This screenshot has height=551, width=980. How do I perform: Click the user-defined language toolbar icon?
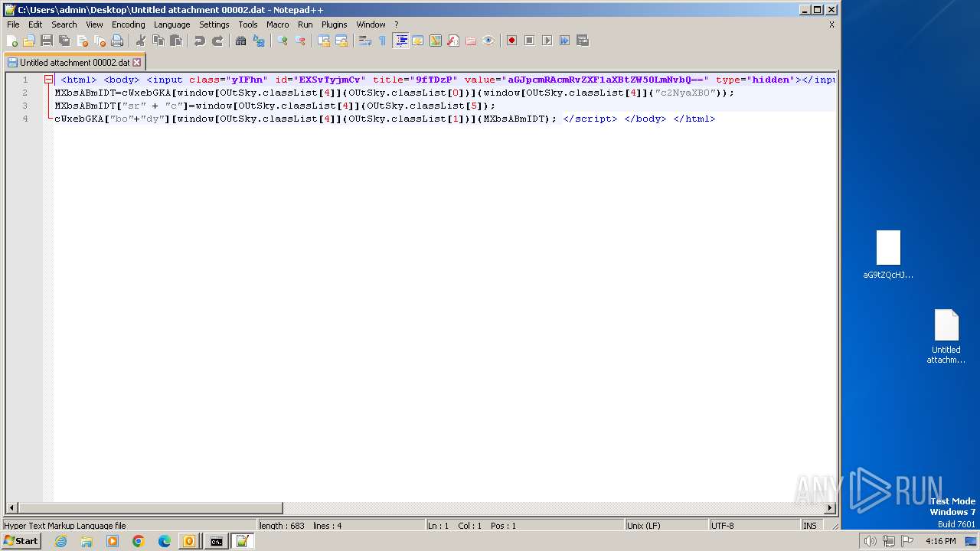point(417,41)
